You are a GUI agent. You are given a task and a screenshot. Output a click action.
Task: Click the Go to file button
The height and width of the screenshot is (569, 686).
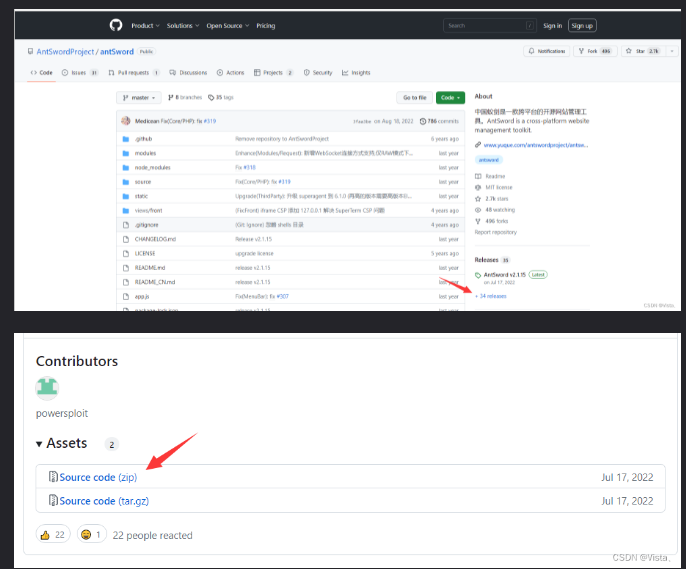click(414, 98)
